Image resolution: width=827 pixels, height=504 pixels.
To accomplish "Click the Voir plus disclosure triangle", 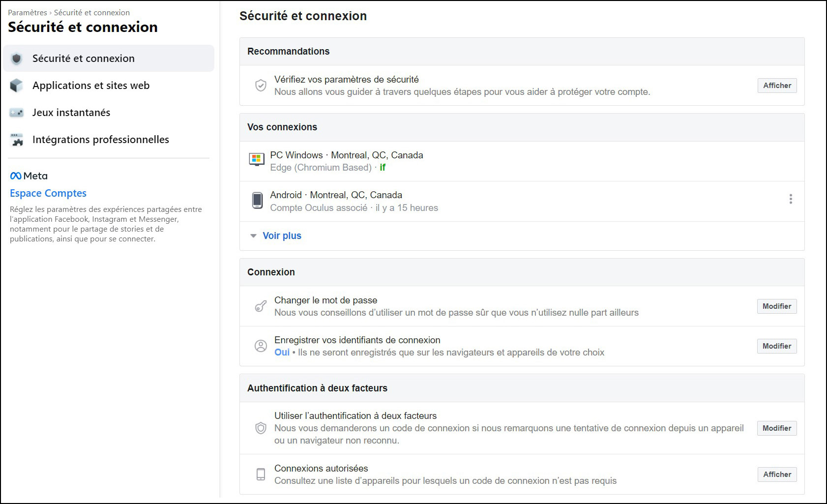I will 253,236.
